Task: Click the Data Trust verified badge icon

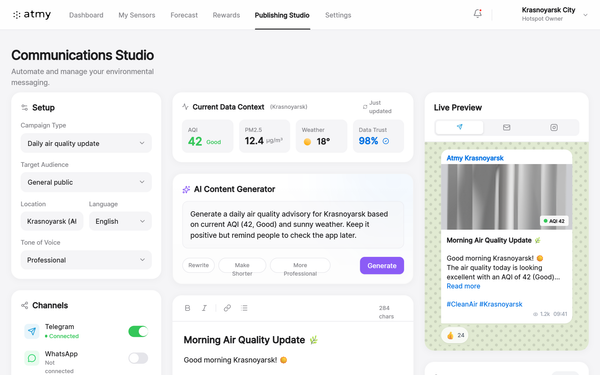Action: tap(386, 141)
